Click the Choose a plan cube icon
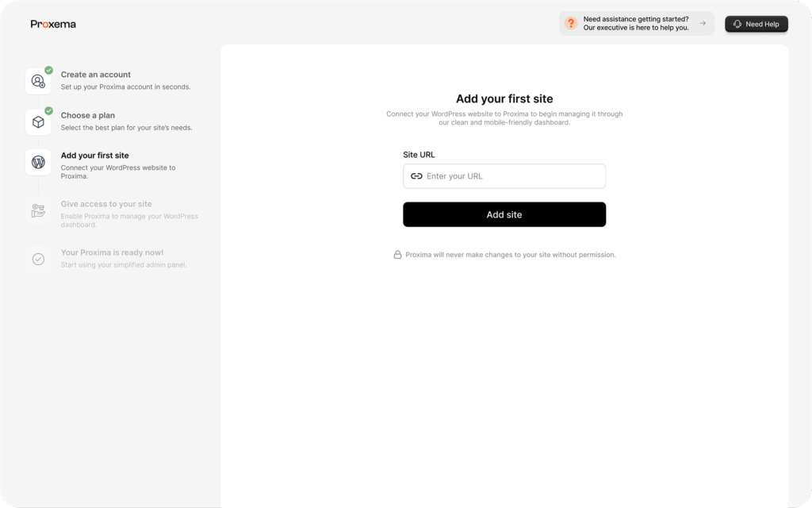 pyautogui.click(x=38, y=121)
